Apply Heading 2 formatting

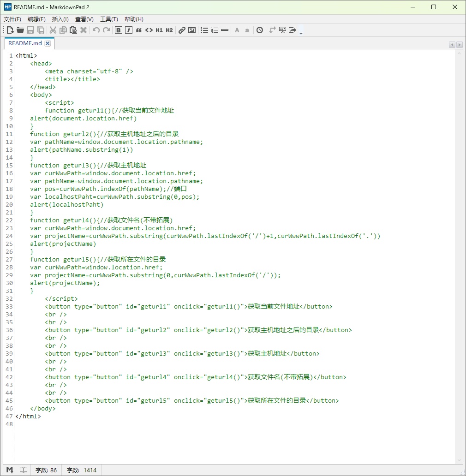169,30
